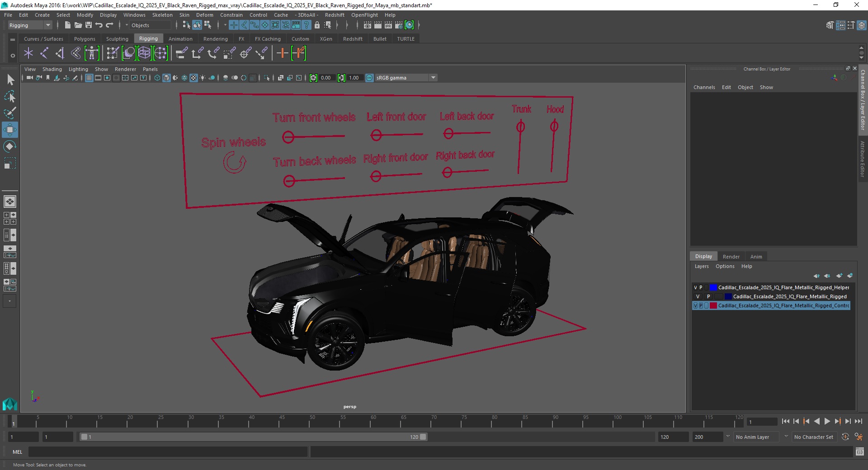Click the Open Scene folder icon

tap(78, 25)
